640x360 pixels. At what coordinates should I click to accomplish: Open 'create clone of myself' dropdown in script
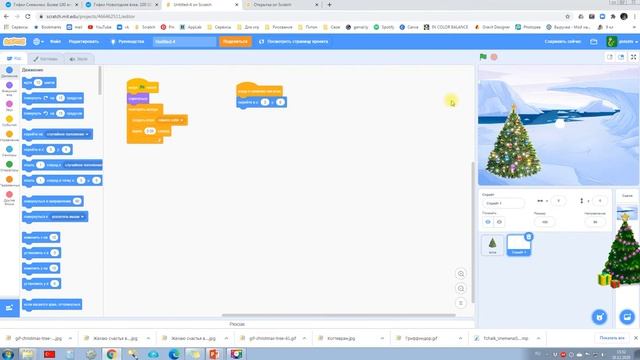point(171,120)
